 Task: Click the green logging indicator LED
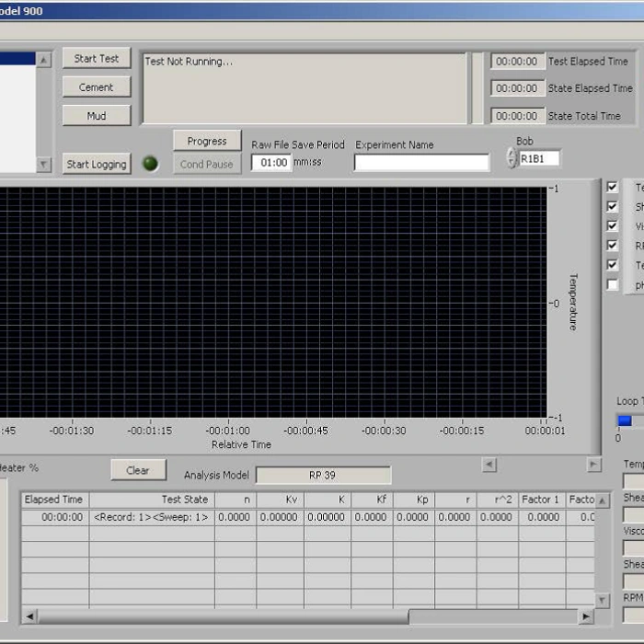pyautogui.click(x=151, y=164)
